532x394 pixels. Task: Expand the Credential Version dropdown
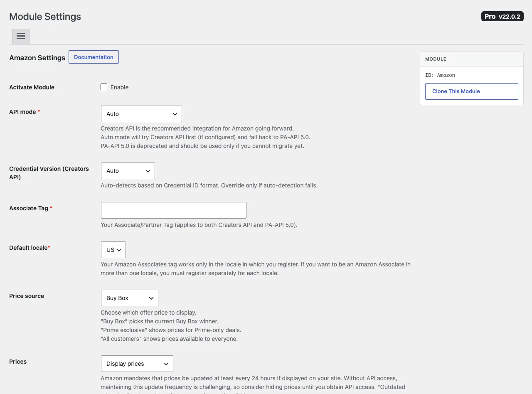(128, 171)
